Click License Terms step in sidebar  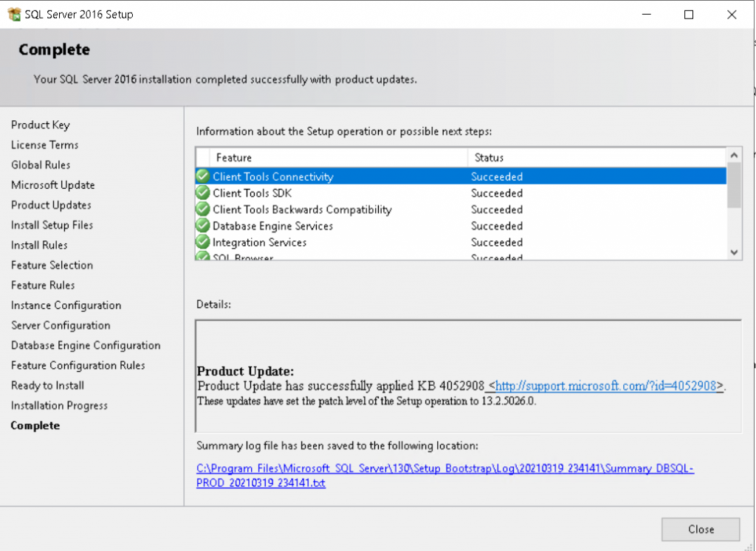point(45,145)
